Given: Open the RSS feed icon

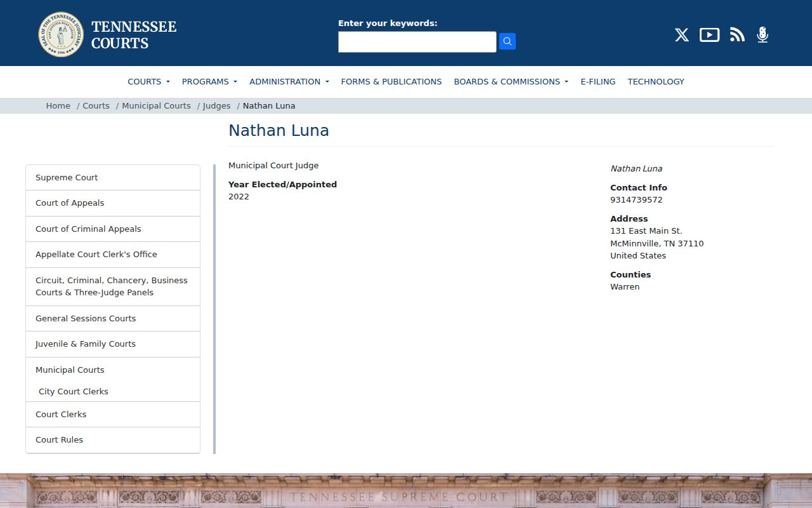Looking at the screenshot, I should coord(737,35).
